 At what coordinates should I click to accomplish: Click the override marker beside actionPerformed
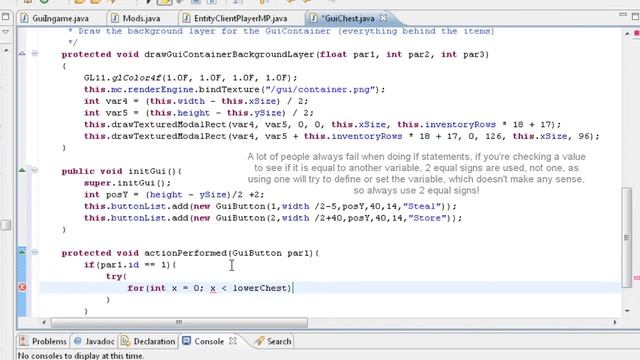pyautogui.click(x=22, y=252)
